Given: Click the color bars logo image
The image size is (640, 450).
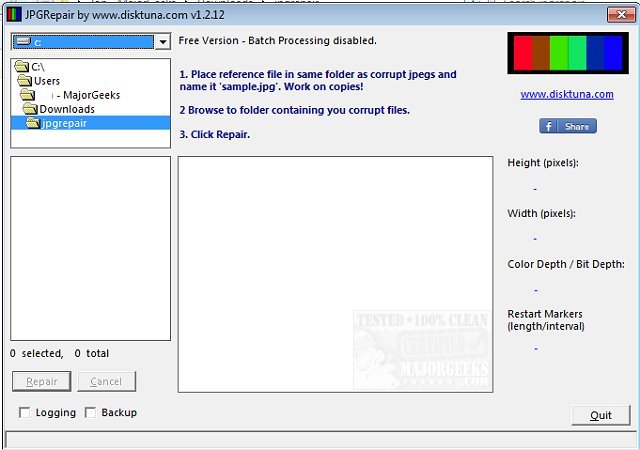Looking at the screenshot, I should click(568, 53).
